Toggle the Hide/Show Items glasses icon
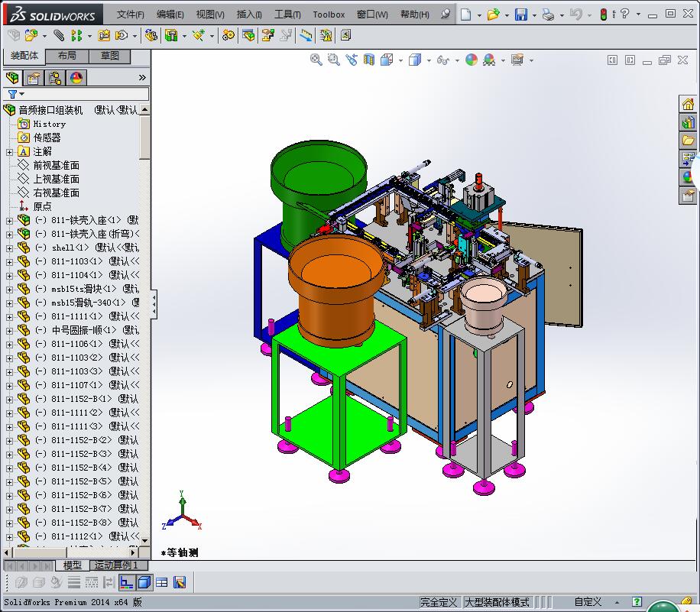700x612 pixels. pyautogui.click(x=443, y=60)
